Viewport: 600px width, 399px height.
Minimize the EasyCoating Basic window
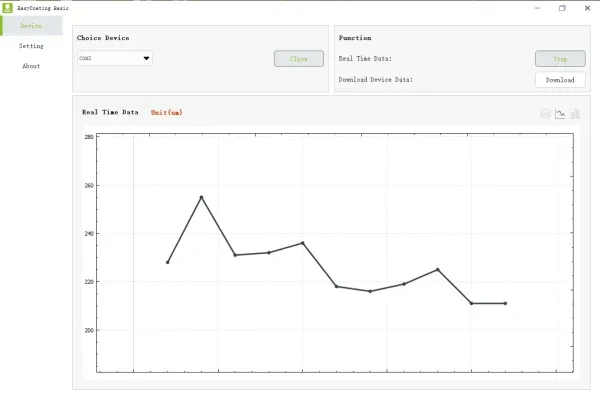(537, 8)
